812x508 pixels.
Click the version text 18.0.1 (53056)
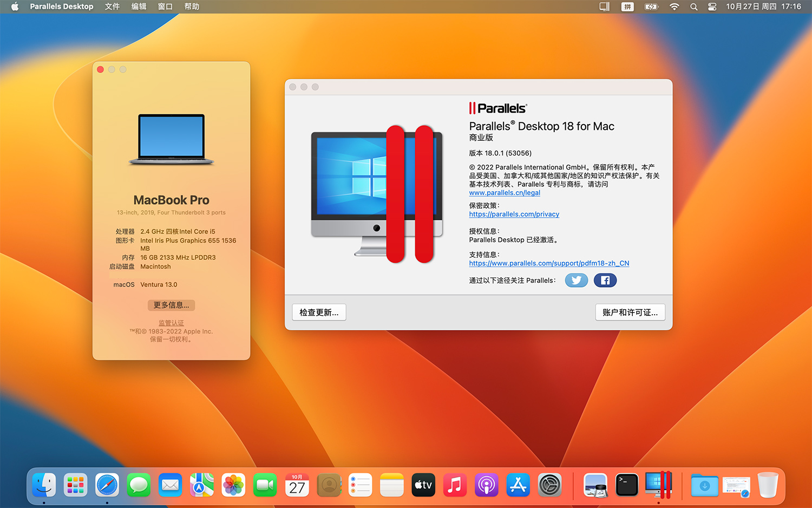point(500,153)
